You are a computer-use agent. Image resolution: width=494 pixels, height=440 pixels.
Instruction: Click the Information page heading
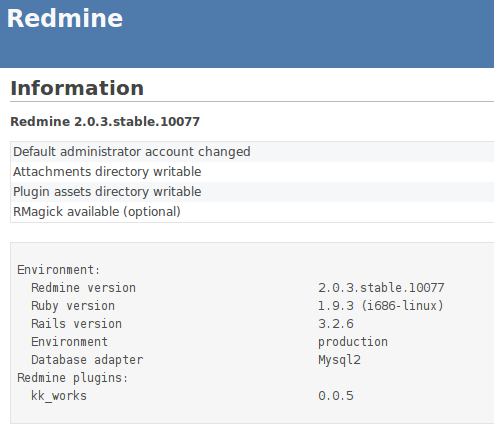tap(77, 88)
